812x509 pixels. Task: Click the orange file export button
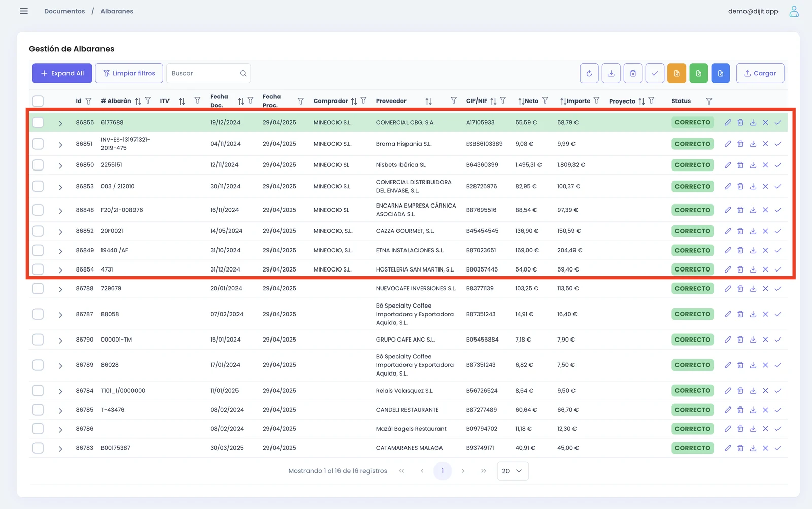tap(676, 73)
